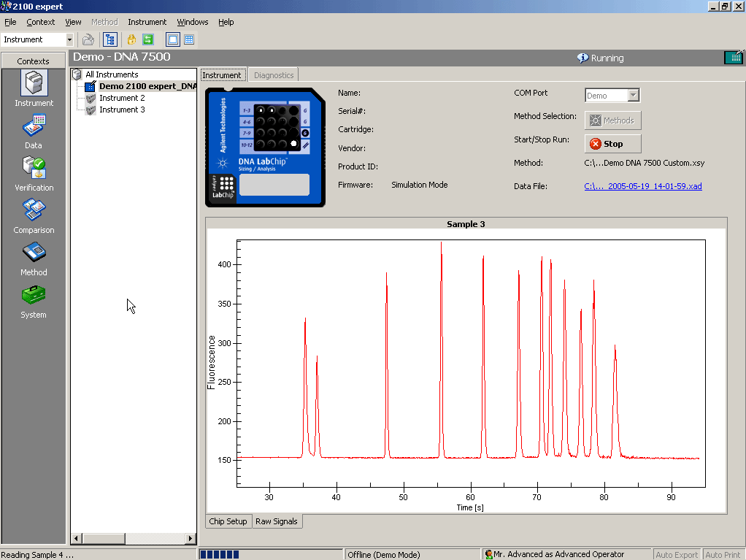Click the Simulation Mode firmware value
Screen dimensions: 746x560
419,185
